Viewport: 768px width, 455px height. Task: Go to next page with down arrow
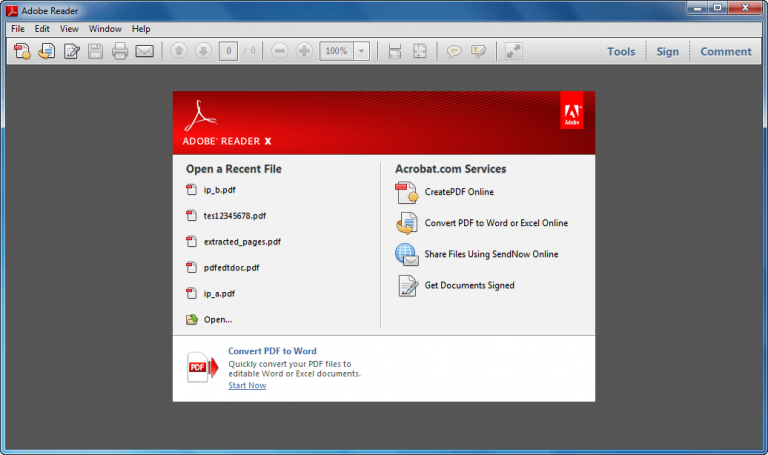coord(203,50)
